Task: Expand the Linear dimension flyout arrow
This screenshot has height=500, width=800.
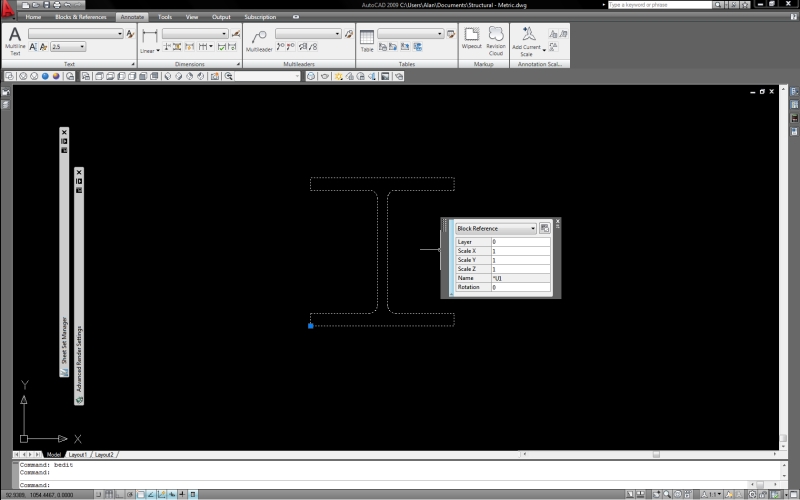Action: [158, 51]
